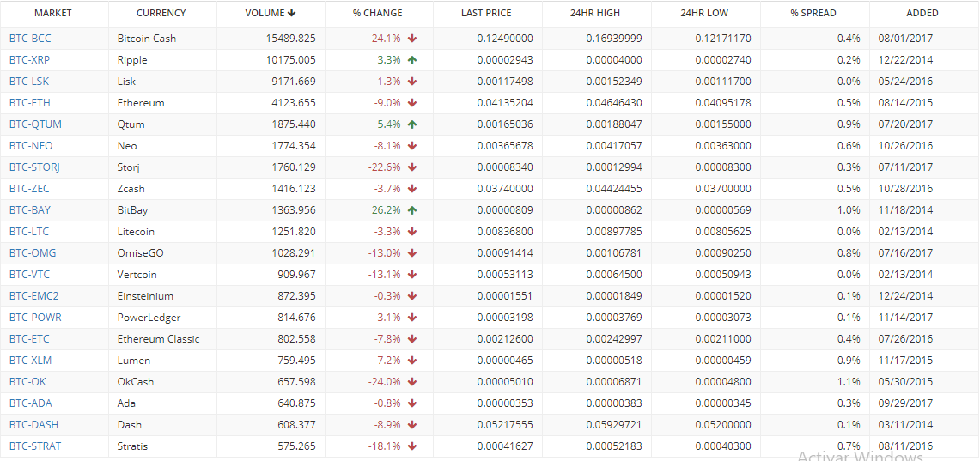The width and height of the screenshot is (980, 461).
Task: Open the BTC-STRAT market link
Action: point(35,446)
